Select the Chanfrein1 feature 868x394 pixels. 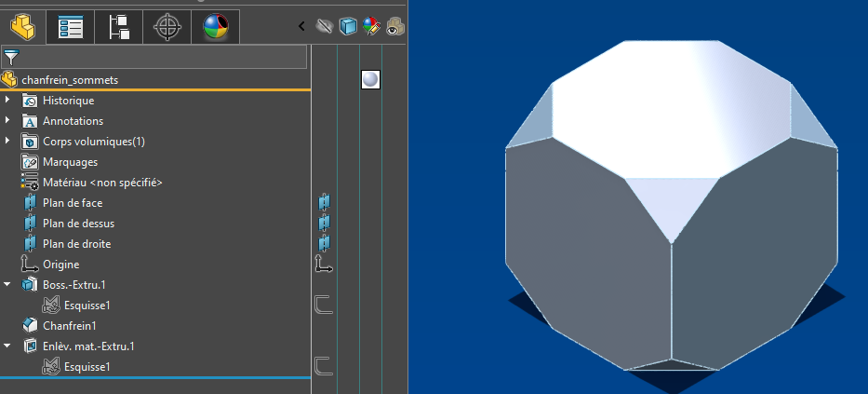tap(69, 326)
